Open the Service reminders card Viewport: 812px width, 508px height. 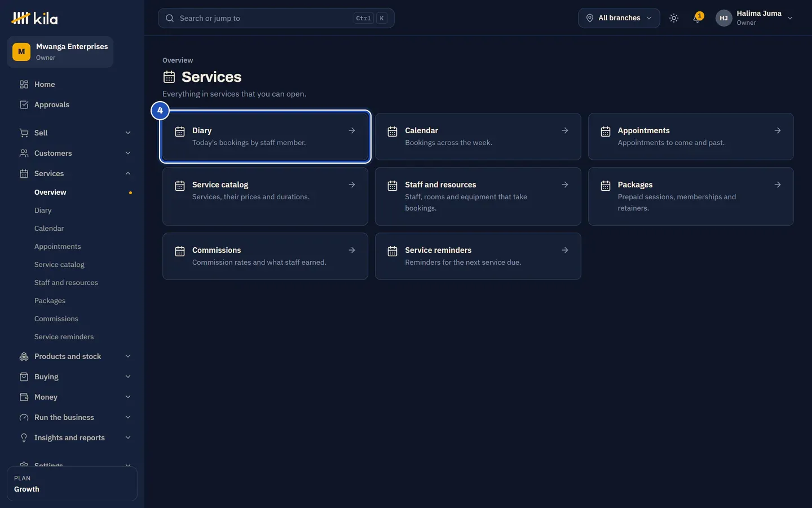(478, 256)
